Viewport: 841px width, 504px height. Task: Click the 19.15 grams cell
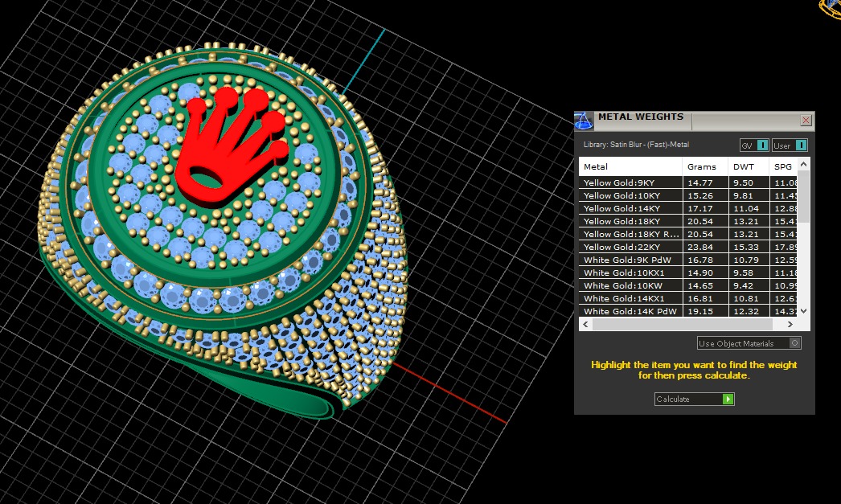[x=705, y=311]
